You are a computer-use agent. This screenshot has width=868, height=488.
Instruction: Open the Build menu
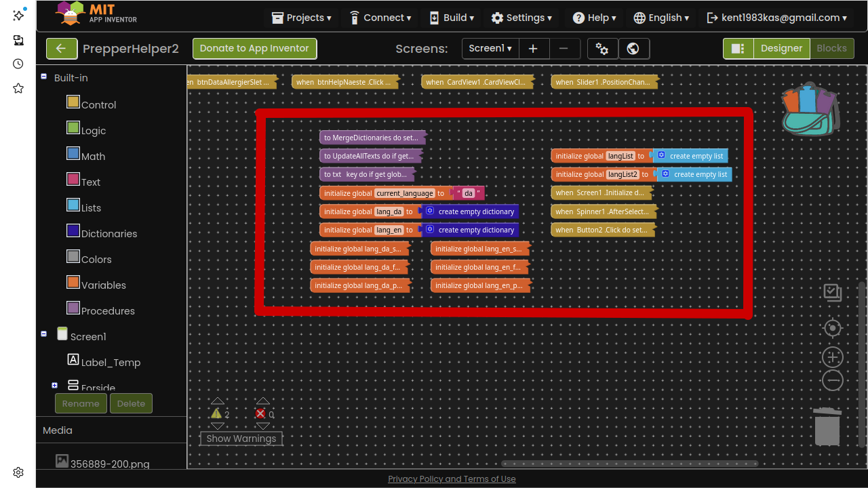click(x=452, y=18)
